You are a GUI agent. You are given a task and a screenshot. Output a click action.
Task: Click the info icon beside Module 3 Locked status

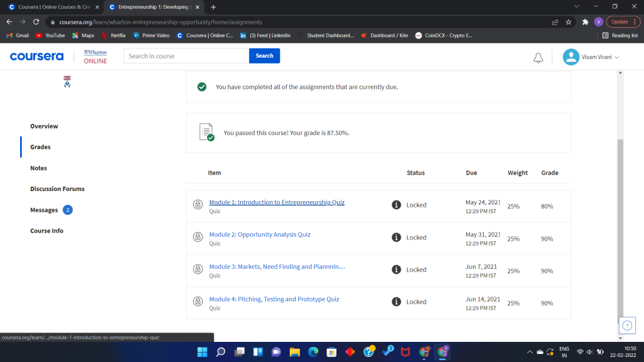click(396, 269)
